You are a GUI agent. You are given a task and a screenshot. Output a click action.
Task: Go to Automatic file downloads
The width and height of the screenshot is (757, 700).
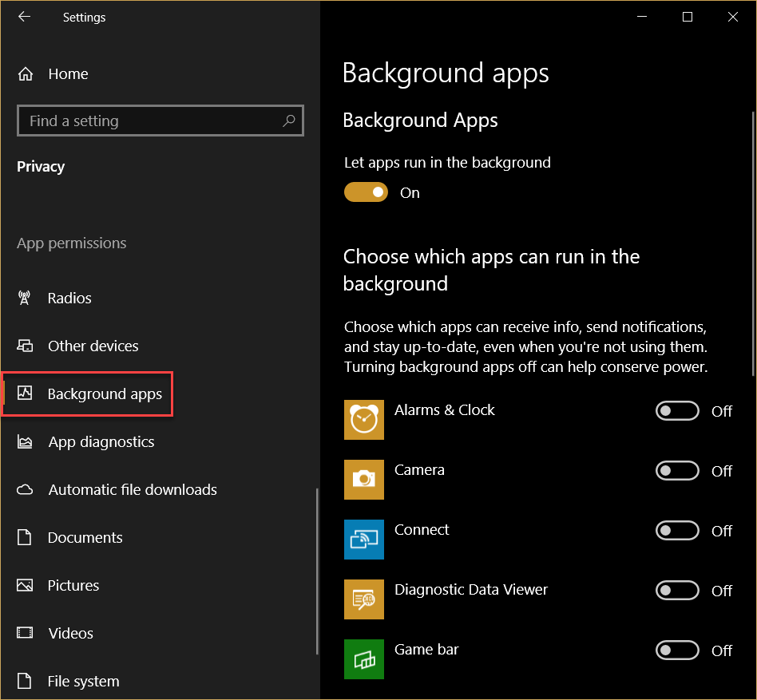click(x=160, y=489)
